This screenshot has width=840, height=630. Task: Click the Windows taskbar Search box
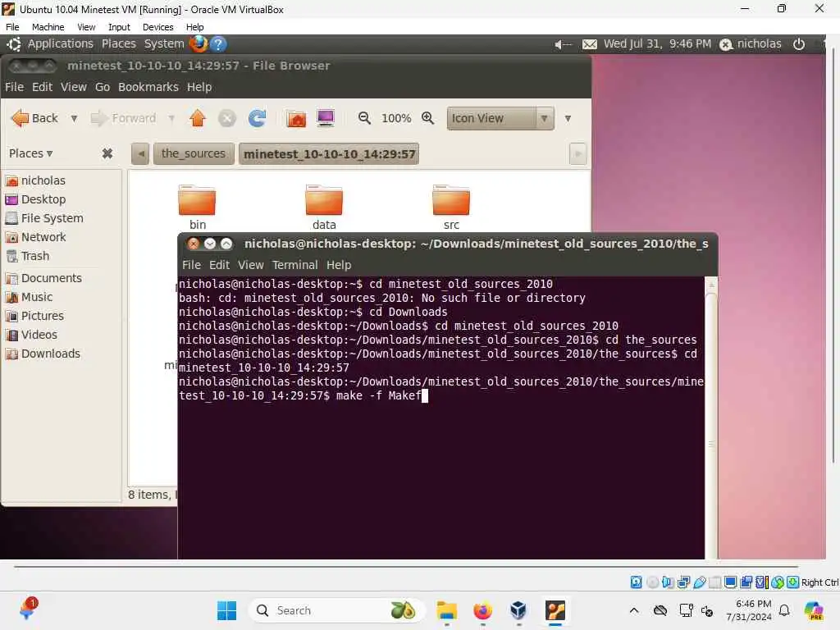pos(336,610)
